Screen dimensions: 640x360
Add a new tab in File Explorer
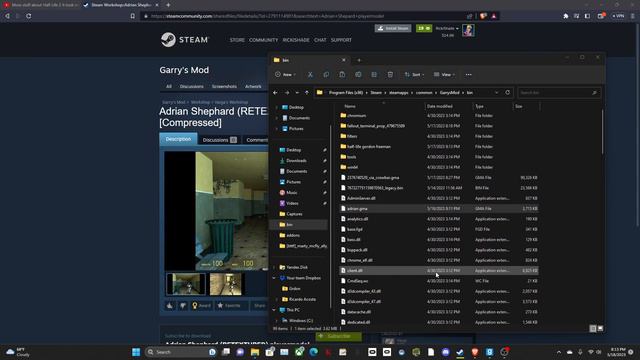359,60
